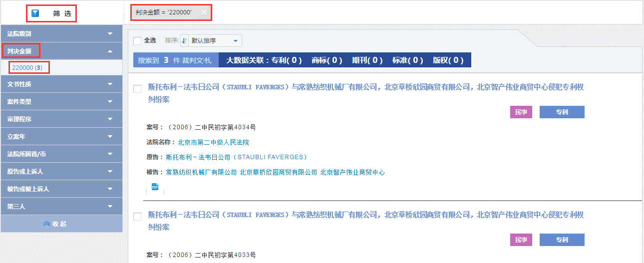Image resolution: width=644 pixels, height=263 pixels.
Task: Remove the 判决金额 = '220000' filter tag
Action: coord(204,12)
